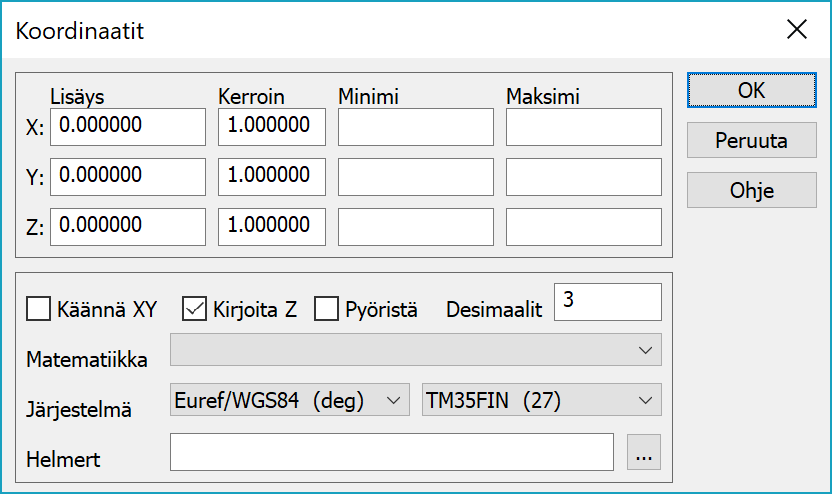Click the Helmert browse ellipsis button

(645, 453)
